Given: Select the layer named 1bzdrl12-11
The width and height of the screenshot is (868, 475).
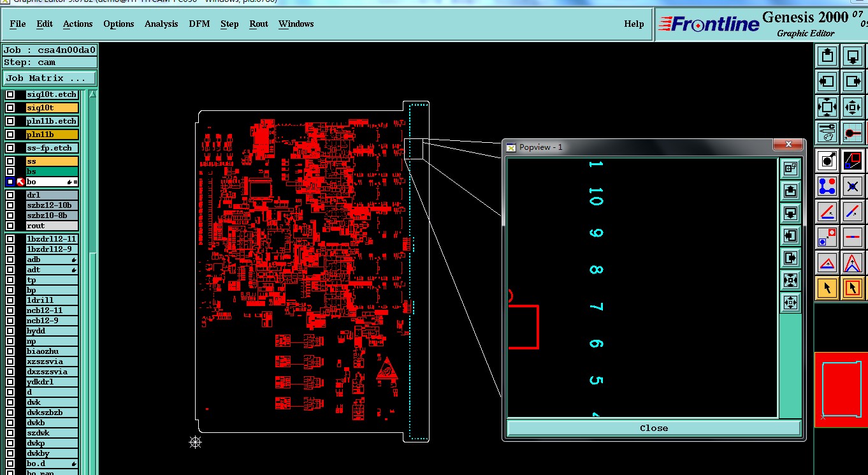Looking at the screenshot, I should tap(52, 239).
